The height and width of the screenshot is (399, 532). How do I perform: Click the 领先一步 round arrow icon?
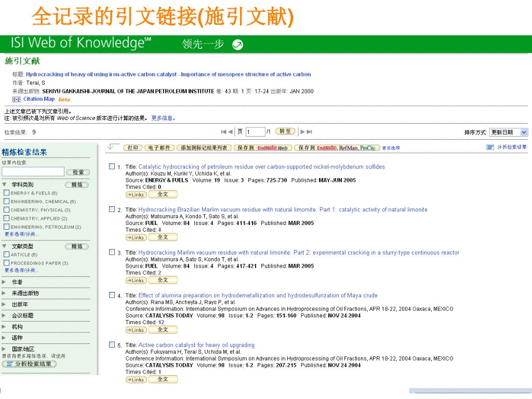(x=237, y=45)
